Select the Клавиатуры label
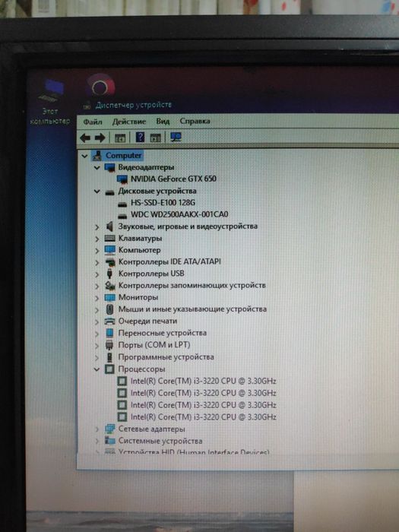Image resolution: width=399 pixels, height=532 pixels. click(x=140, y=239)
